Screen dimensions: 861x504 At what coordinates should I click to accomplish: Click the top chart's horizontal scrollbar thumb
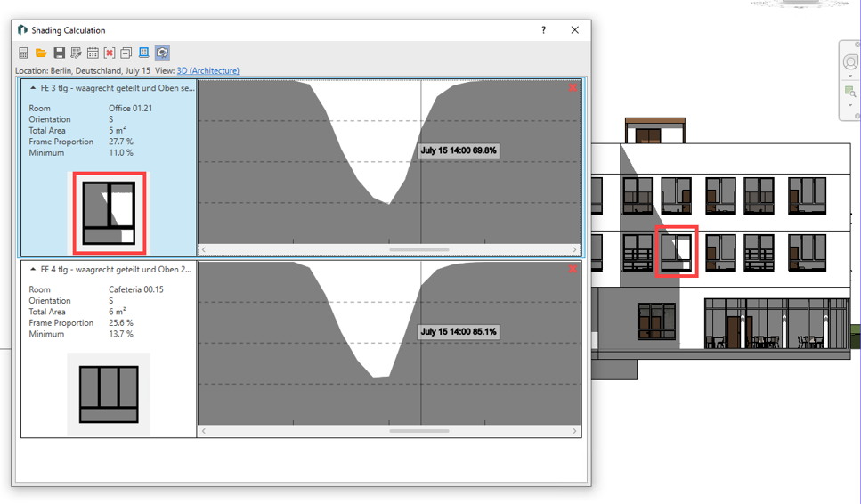point(418,250)
